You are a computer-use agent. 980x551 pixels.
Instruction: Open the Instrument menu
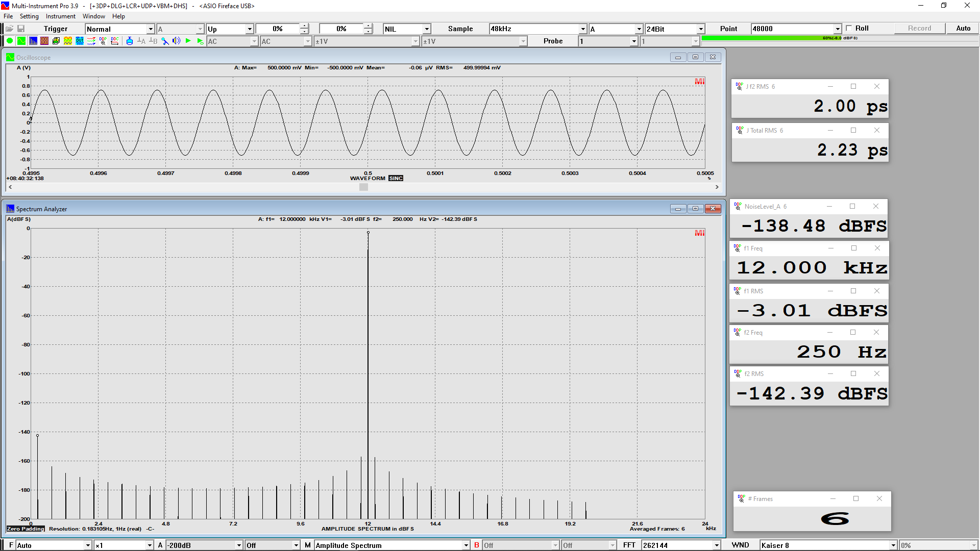tap(60, 16)
